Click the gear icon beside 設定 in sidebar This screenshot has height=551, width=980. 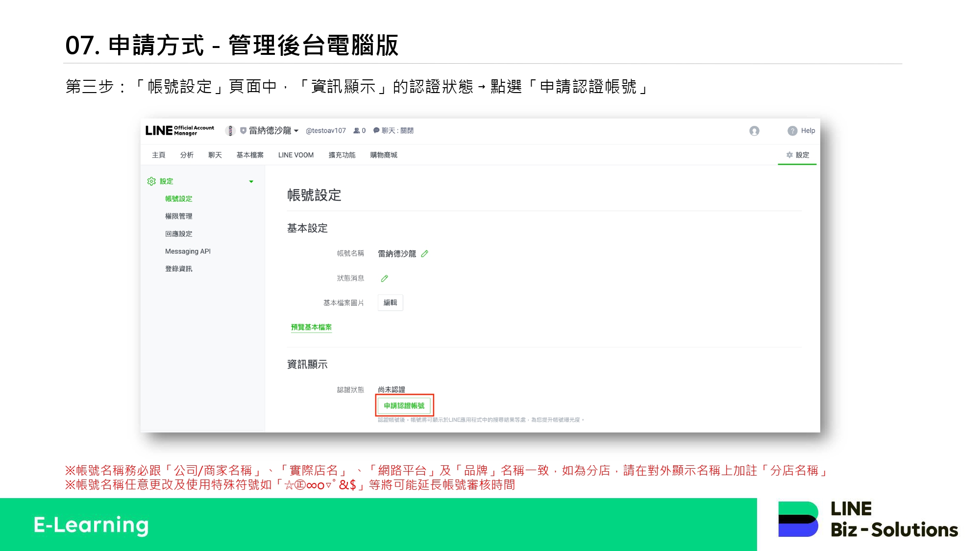coord(151,181)
